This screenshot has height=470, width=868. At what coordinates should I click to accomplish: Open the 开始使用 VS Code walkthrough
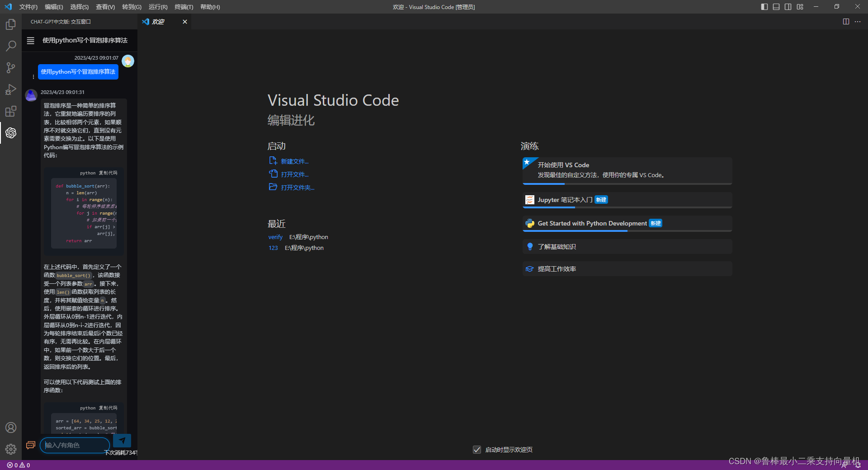tap(627, 170)
